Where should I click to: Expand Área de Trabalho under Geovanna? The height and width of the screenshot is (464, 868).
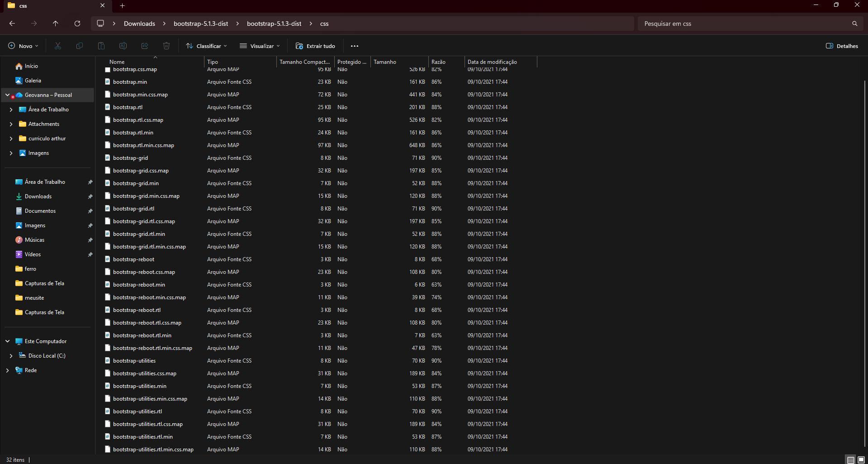point(11,110)
